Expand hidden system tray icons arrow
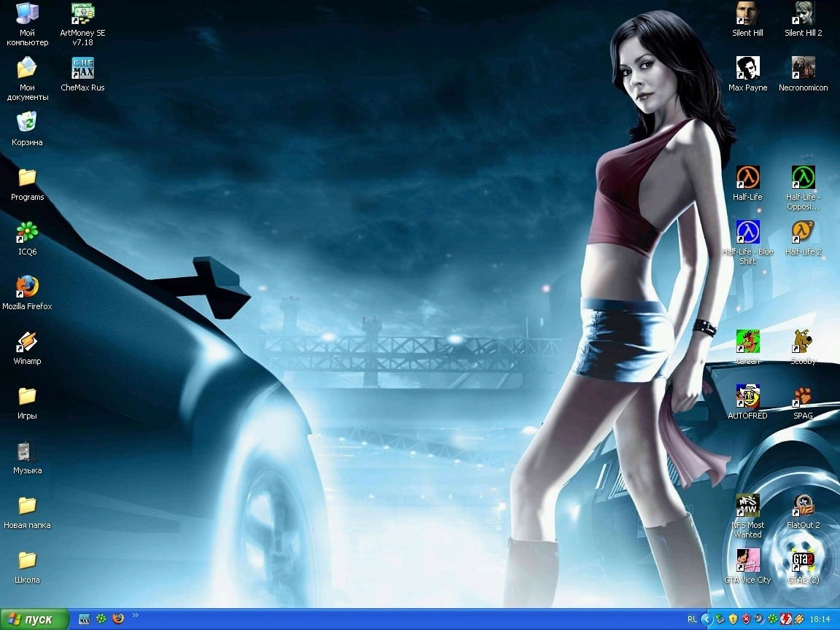 (x=706, y=619)
